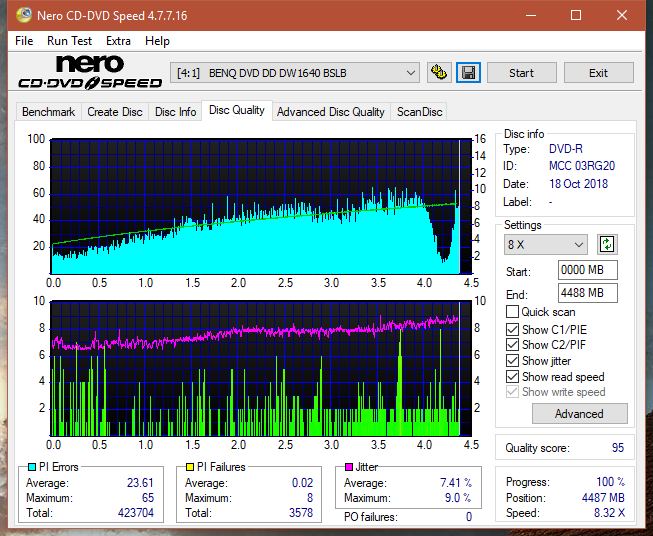
Task: Click the Exit button
Action: [598, 73]
